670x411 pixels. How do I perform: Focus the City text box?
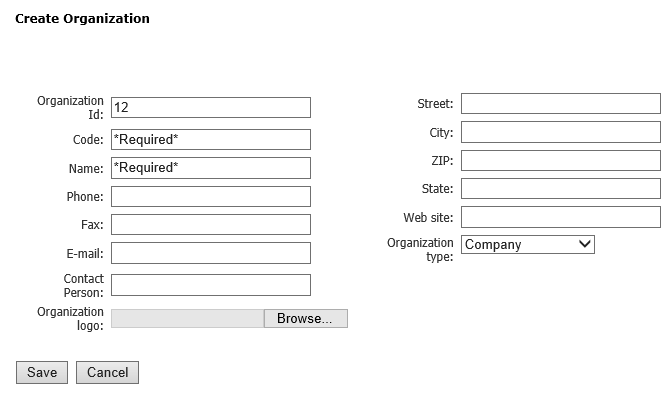[560, 133]
